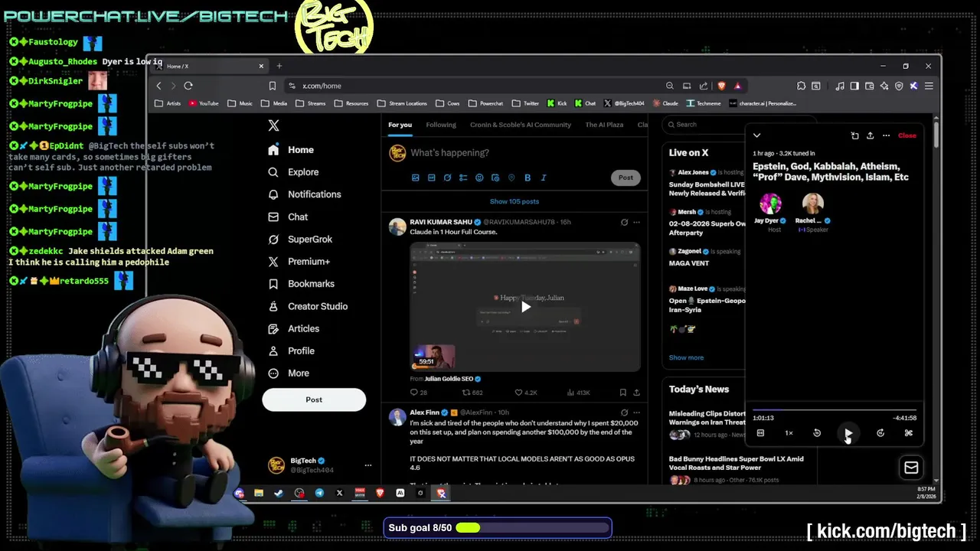The width and height of the screenshot is (980, 551).
Task: Open the Claude bookmark
Action: 665,103
